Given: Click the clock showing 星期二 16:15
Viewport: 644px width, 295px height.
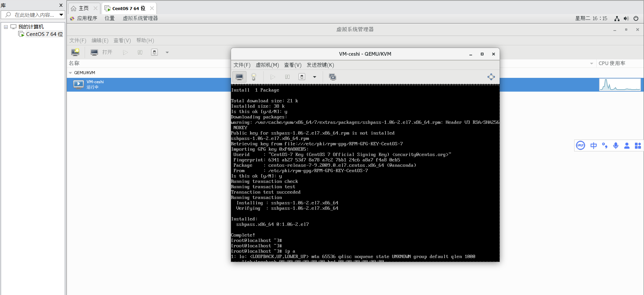Looking at the screenshot, I should (591, 18).
